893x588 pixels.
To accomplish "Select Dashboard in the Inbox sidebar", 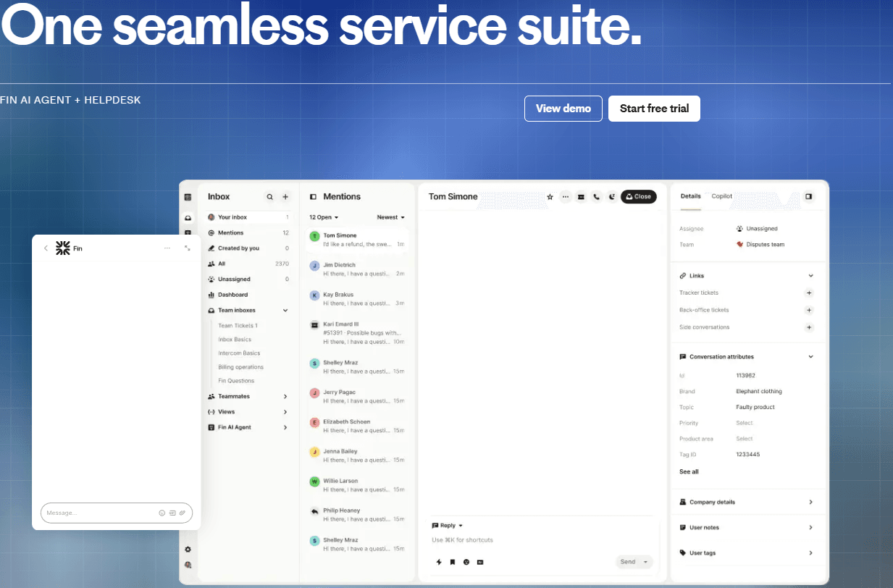I will (x=232, y=295).
